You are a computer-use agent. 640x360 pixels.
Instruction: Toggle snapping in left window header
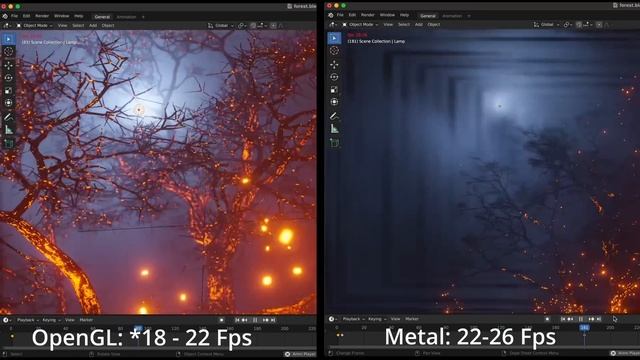(x=253, y=25)
